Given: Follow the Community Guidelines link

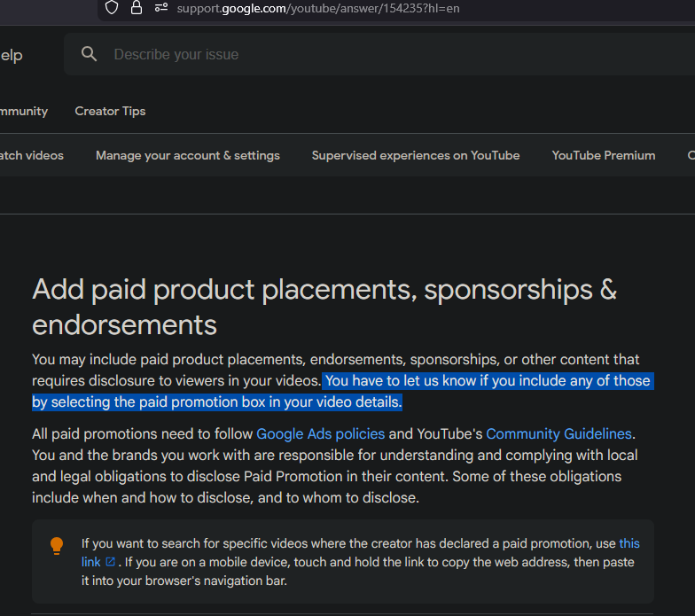Looking at the screenshot, I should tap(558, 434).
